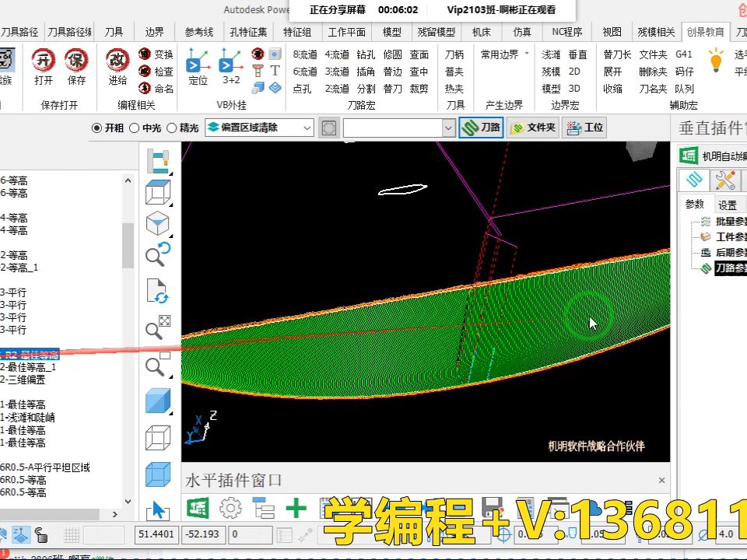Toggle the 工位 button

[x=584, y=128]
